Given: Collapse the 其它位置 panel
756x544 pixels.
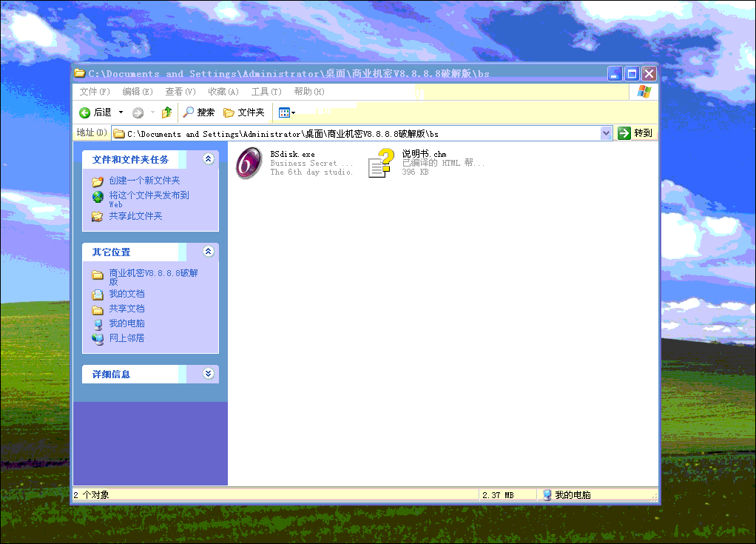Looking at the screenshot, I should tap(209, 251).
